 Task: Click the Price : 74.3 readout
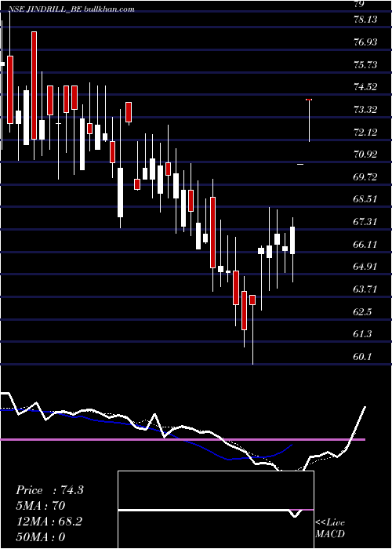[49, 490]
